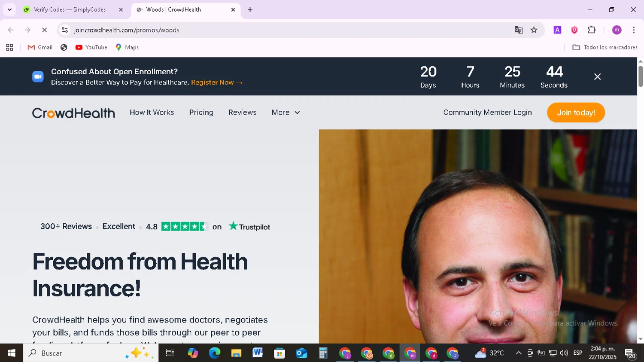Switch to Verify Codes — SimplyCodes tab
This screenshot has height=362, width=644.
click(70, 9)
